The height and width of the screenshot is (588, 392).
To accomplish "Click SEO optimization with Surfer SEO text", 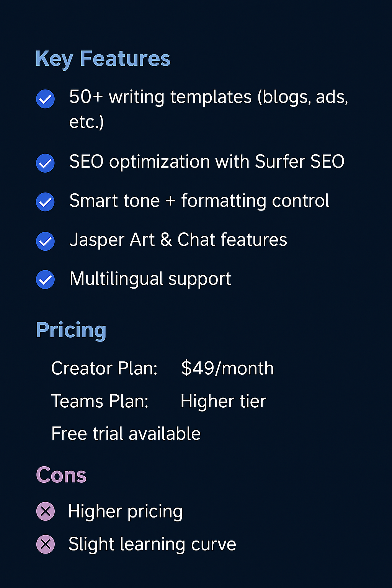I will point(207,162).
